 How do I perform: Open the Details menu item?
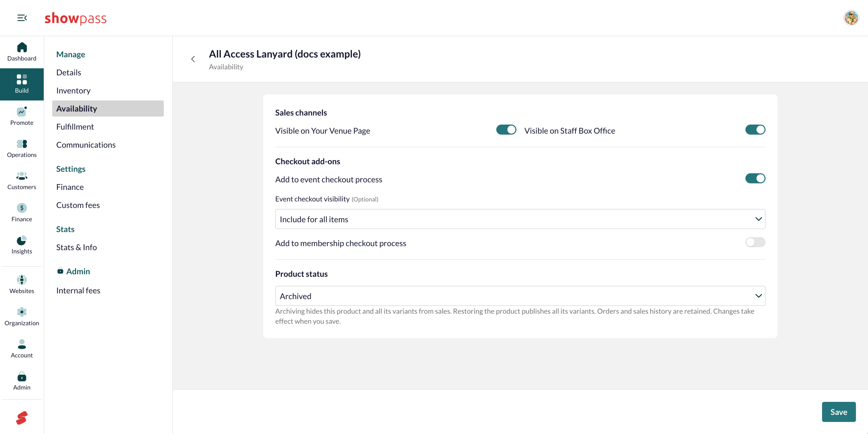(108, 73)
